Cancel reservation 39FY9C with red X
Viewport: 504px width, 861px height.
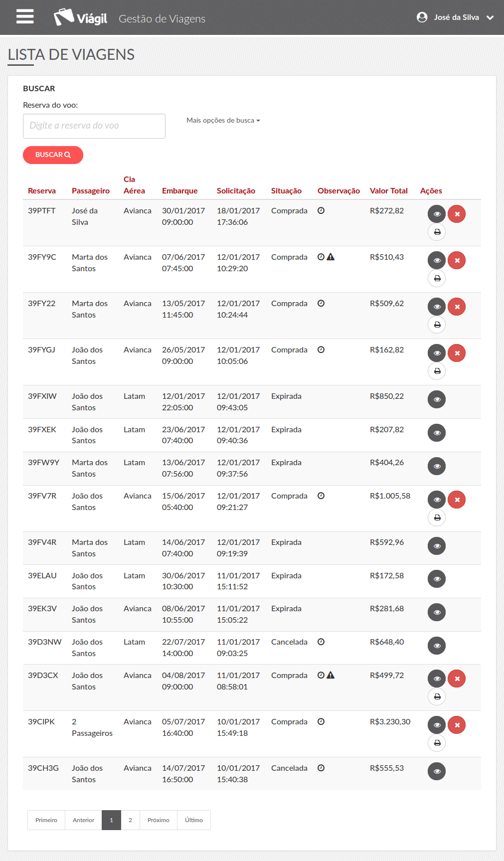pyautogui.click(x=457, y=260)
